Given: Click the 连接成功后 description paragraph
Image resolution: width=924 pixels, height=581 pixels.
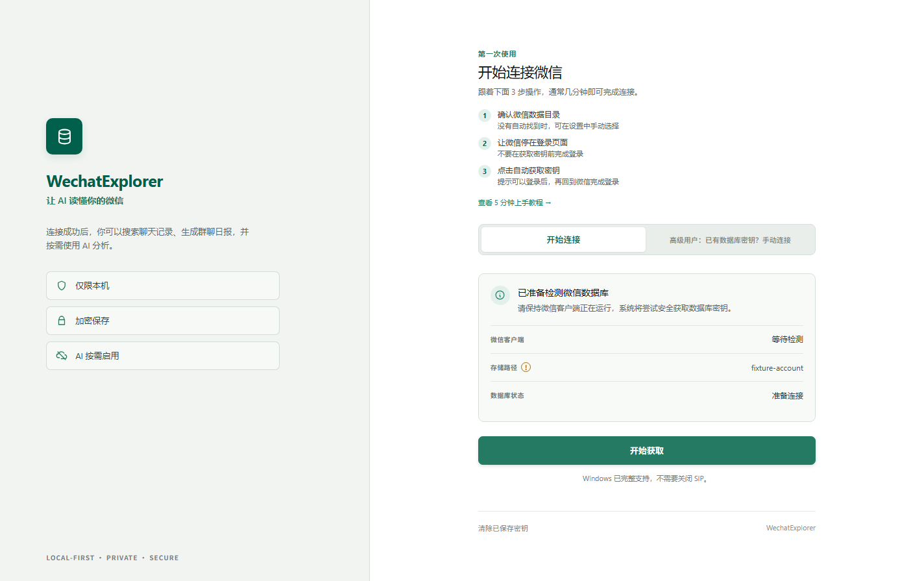Looking at the screenshot, I should point(148,239).
